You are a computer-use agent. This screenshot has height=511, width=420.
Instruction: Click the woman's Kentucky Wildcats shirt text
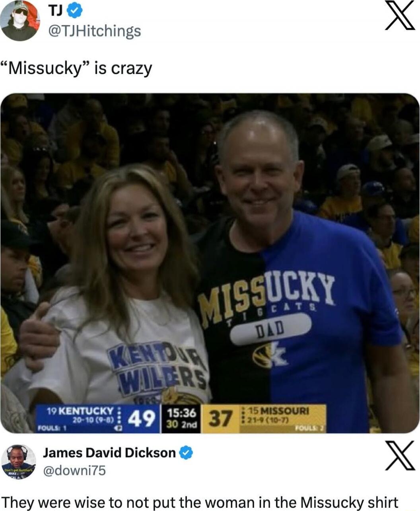(x=158, y=369)
